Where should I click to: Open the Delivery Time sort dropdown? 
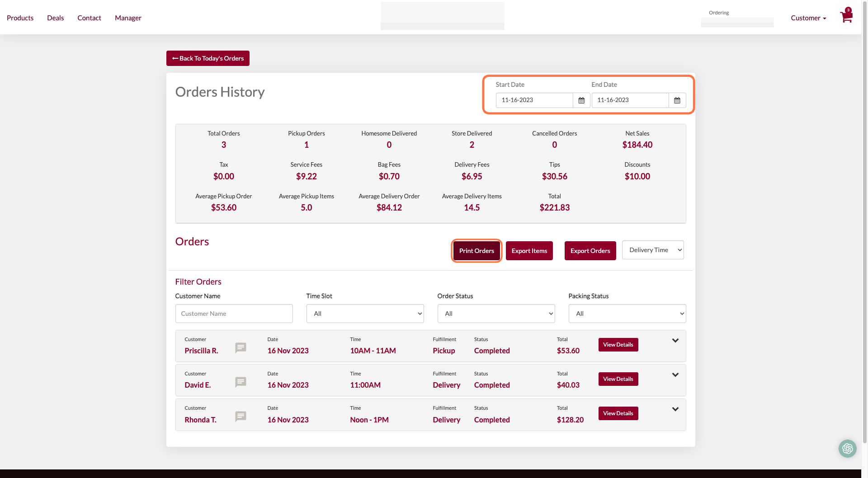point(653,250)
